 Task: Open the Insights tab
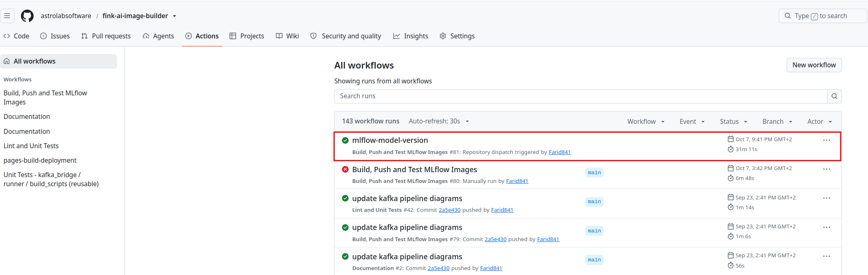[411, 36]
